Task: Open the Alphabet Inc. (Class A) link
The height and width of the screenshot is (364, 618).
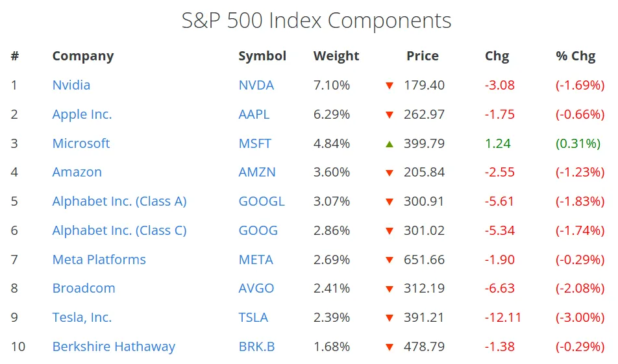Action: click(x=119, y=201)
